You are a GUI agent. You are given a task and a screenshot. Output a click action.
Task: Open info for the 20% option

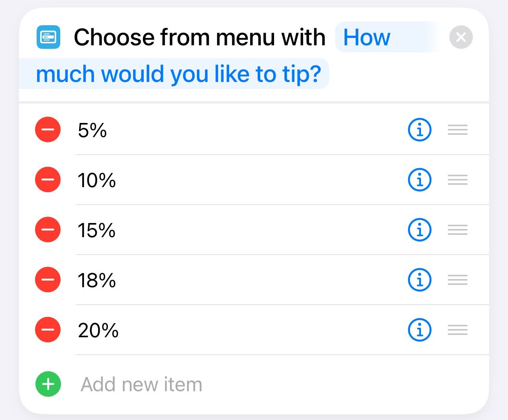[x=419, y=330]
